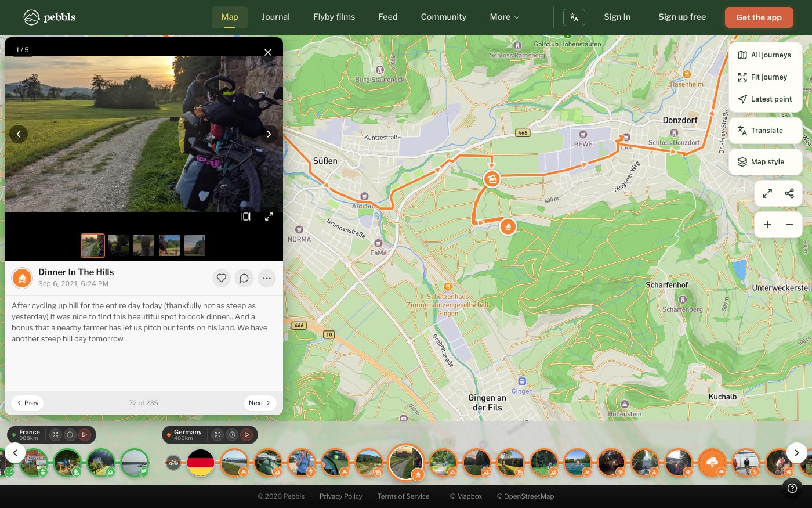This screenshot has height=508, width=812.
Task: Open the language translate icon in header
Action: click(574, 17)
